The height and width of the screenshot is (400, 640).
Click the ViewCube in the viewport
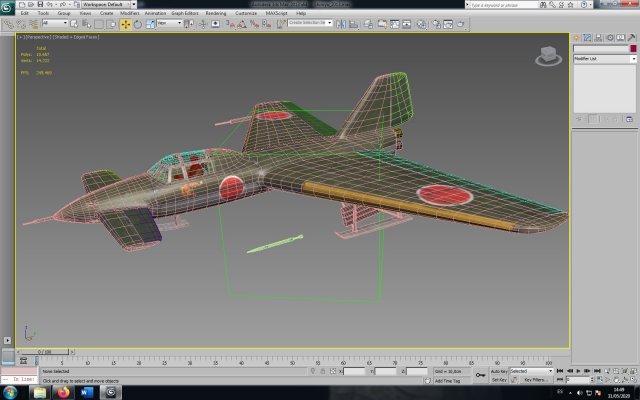549,56
